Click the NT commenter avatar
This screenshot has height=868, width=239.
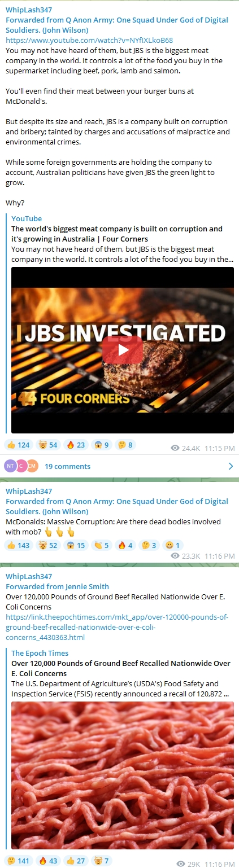pyautogui.click(x=10, y=466)
